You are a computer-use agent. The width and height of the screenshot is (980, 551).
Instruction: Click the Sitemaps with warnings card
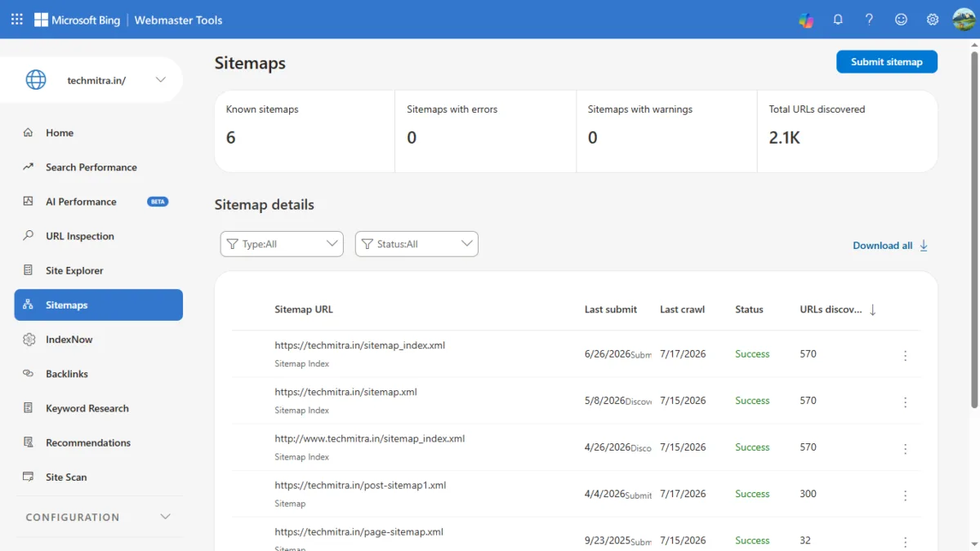667,131
